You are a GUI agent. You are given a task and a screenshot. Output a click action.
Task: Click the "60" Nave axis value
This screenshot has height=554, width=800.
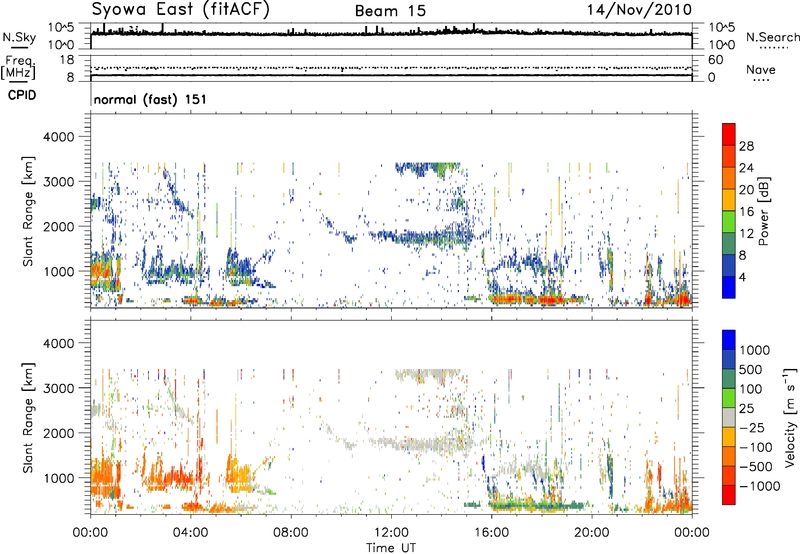click(x=715, y=60)
